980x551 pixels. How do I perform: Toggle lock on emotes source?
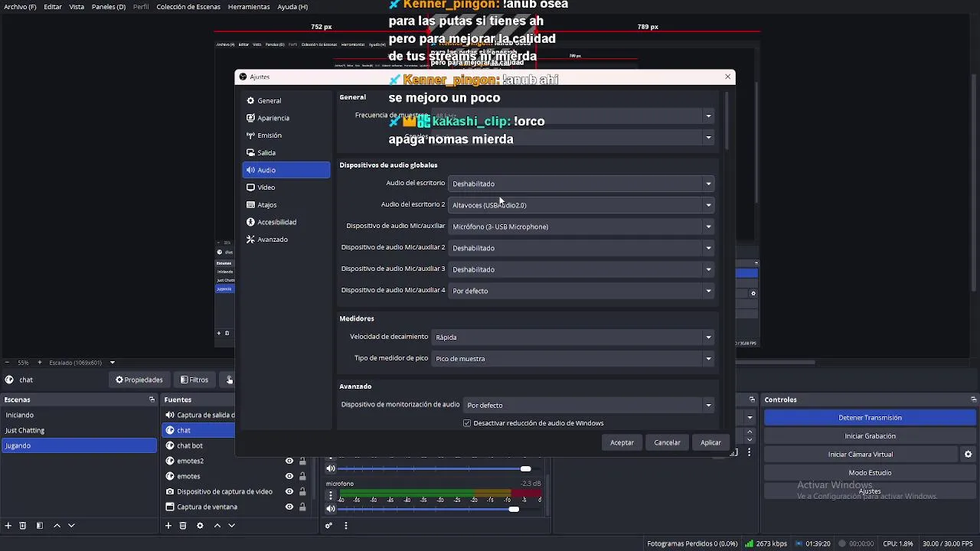click(302, 476)
